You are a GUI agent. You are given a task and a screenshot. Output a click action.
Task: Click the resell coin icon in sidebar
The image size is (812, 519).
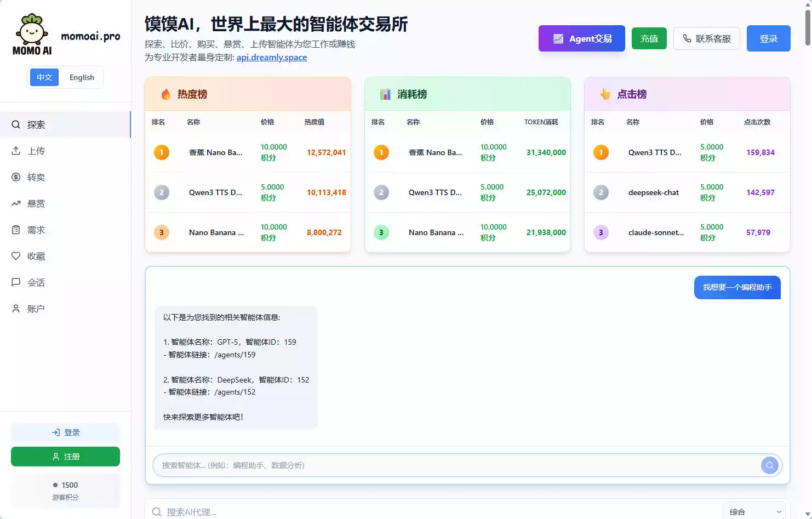click(x=16, y=177)
